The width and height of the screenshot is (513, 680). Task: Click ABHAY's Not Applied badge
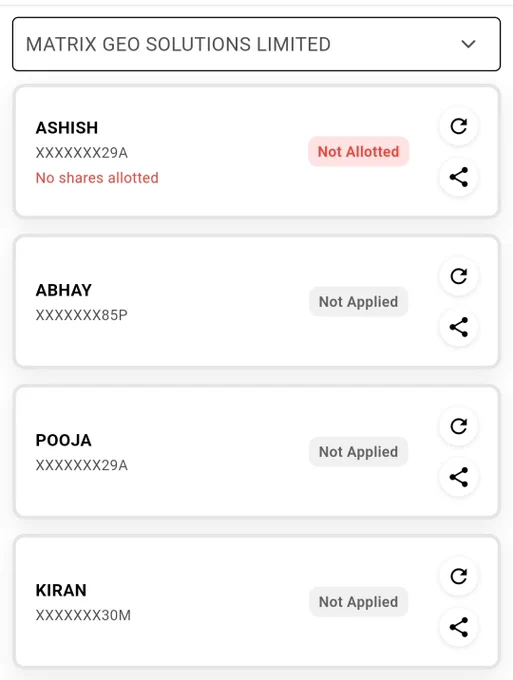[359, 302]
